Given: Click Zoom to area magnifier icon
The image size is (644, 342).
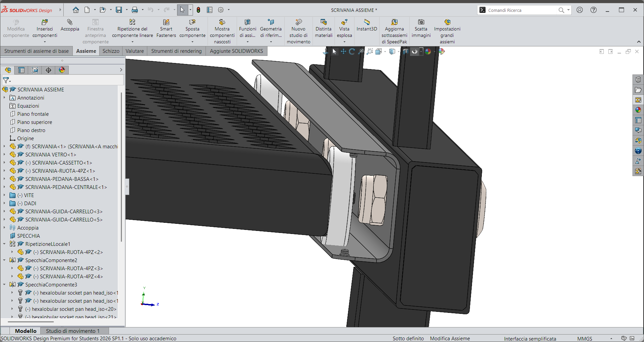Looking at the screenshot, I should (370, 51).
